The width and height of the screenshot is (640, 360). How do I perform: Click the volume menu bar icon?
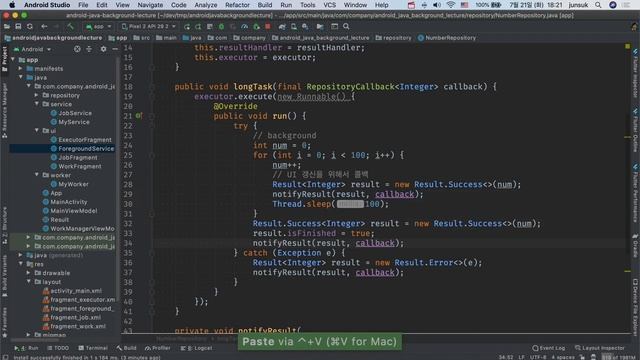pyautogui.click(x=436, y=5)
